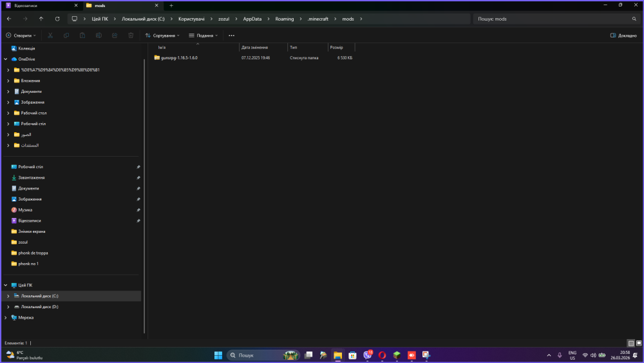Expand the Мережа tree node
This screenshot has height=363, width=644.
point(6,318)
